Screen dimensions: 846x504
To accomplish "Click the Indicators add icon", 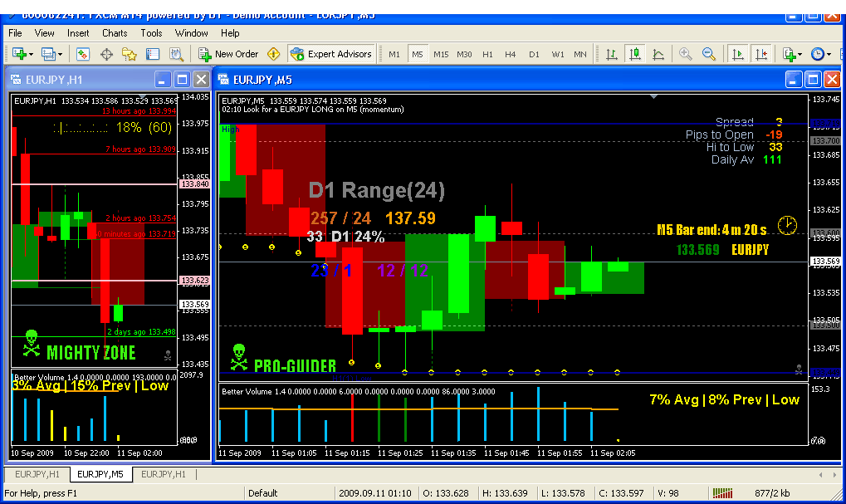I will coord(789,54).
